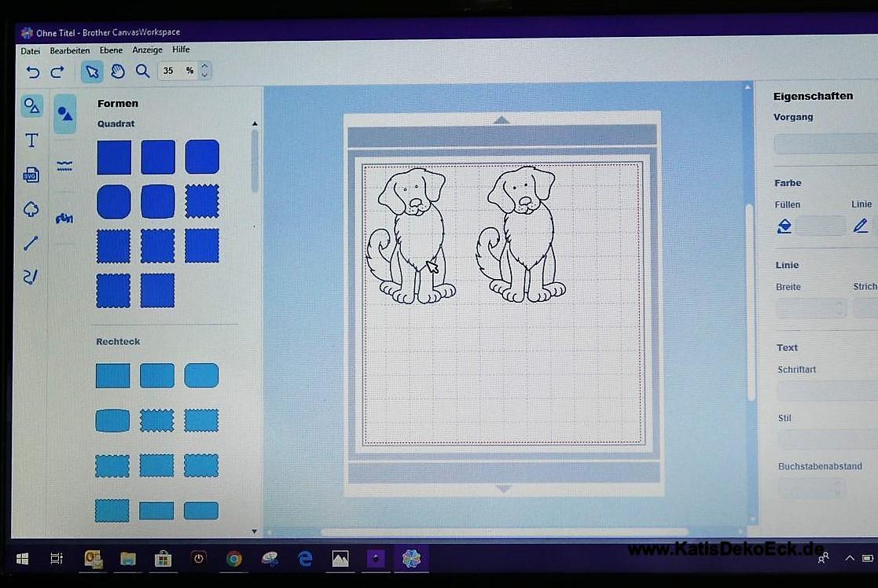
Task: Select the line drawing tool
Action: click(31, 243)
